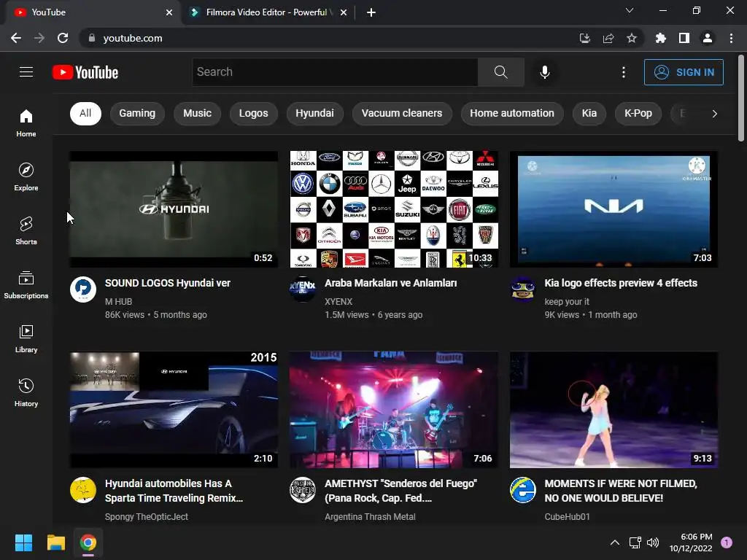
Task: Play the Kia logo ocean thumbnail
Action: (x=614, y=209)
